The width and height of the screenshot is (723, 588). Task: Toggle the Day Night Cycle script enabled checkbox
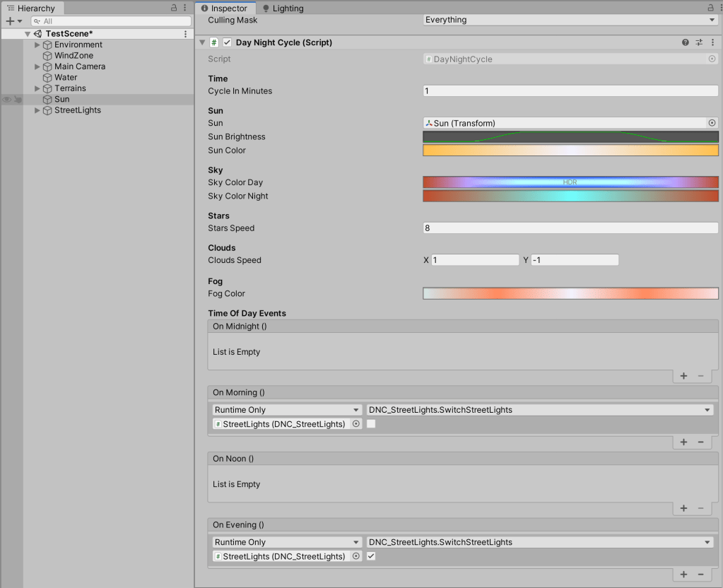(x=227, y=42)
